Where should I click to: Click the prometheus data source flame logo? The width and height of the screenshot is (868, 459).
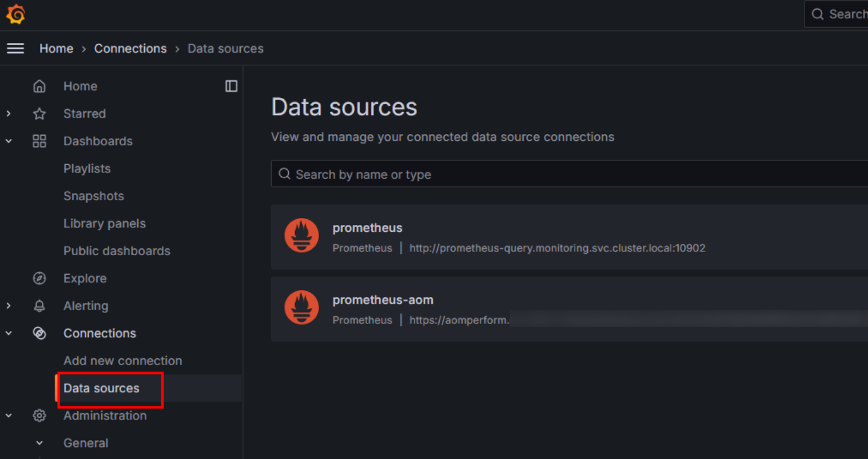[x=302, y=235]
